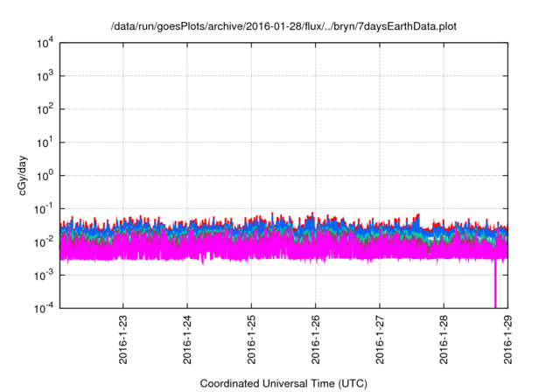560x392 pixels.
Task: Click the 10^1 y-axis tick label
Action: 45,143
